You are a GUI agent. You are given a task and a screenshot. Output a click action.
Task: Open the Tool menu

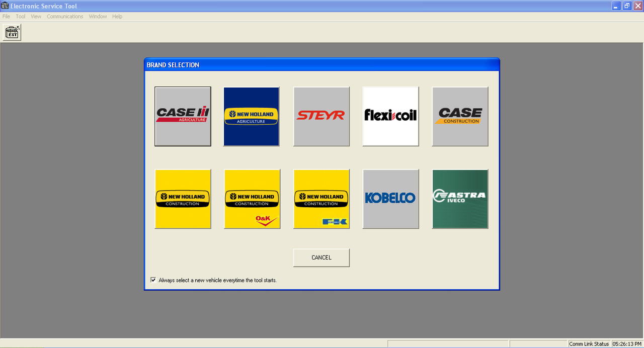click(x=21, y=17)
